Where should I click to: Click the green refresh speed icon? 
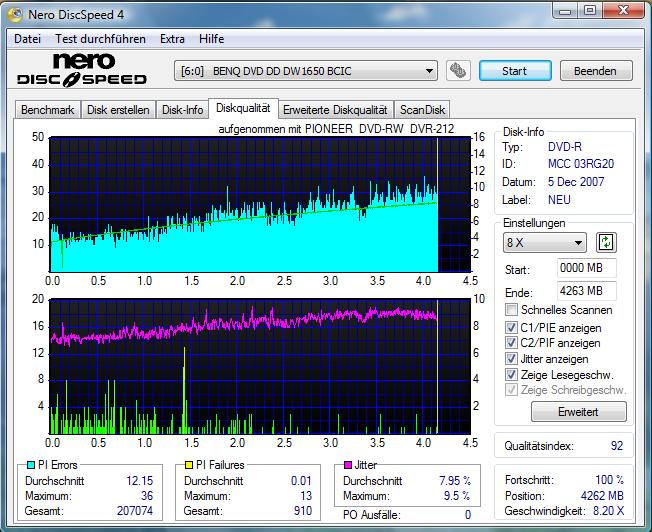pos(606,243)
